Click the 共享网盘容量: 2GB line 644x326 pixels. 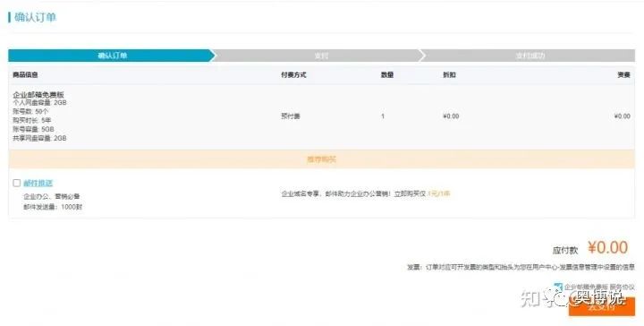tap(39, 138)
